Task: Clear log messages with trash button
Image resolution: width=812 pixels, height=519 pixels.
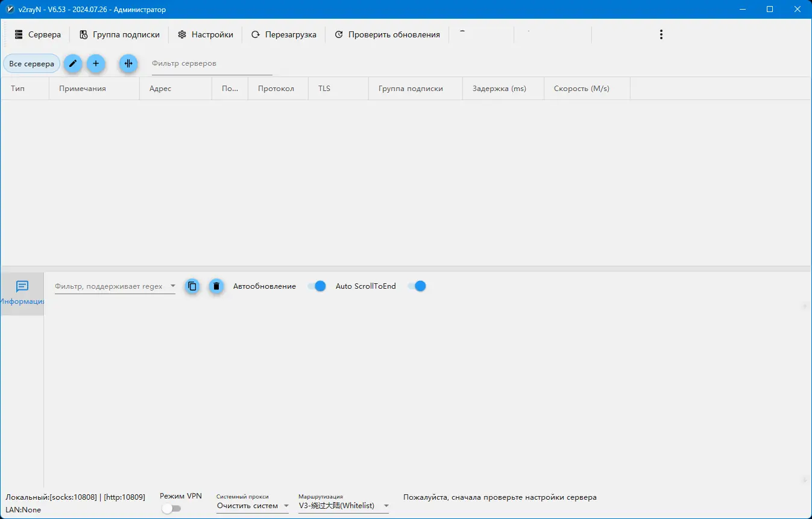Action: click(216, 286)
